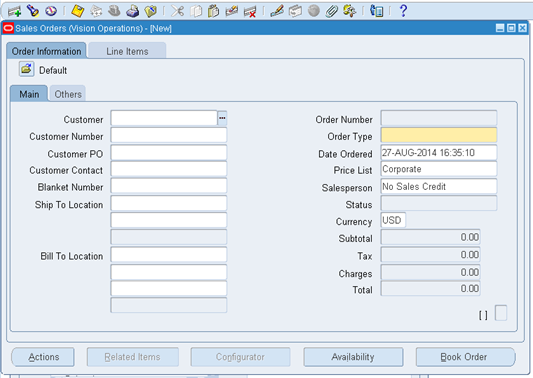Select the Others sub-tab
The width and height of the screenshot is (533, 378).
click(x=68, y=94)
